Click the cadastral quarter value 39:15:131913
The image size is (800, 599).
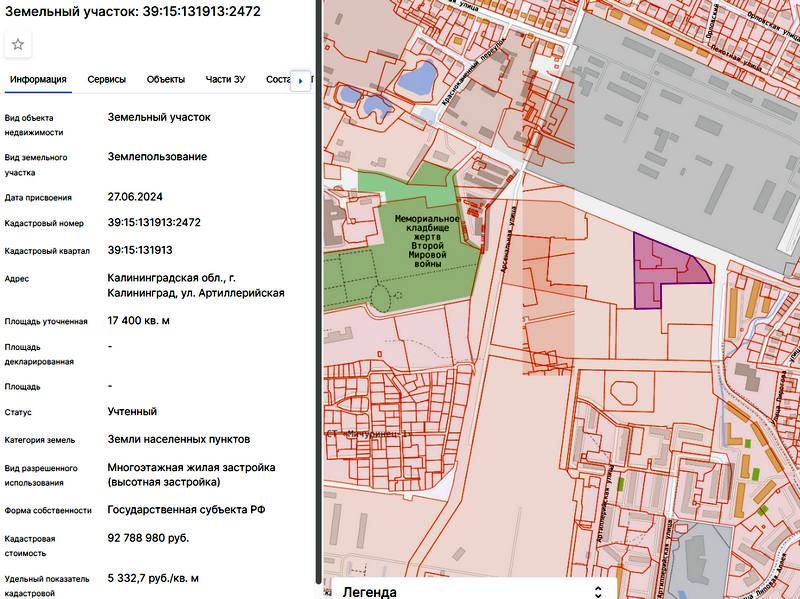click(140, 250)
